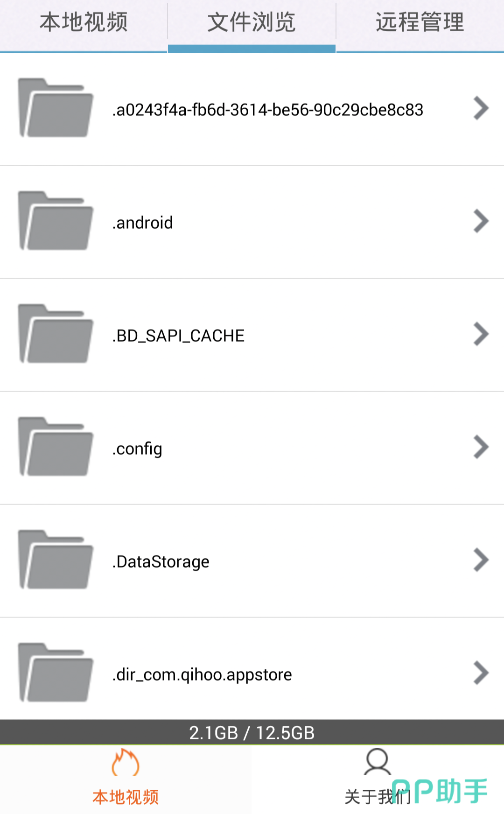Expand the .DataStorage chevron arrow

[x=481, y=560]
